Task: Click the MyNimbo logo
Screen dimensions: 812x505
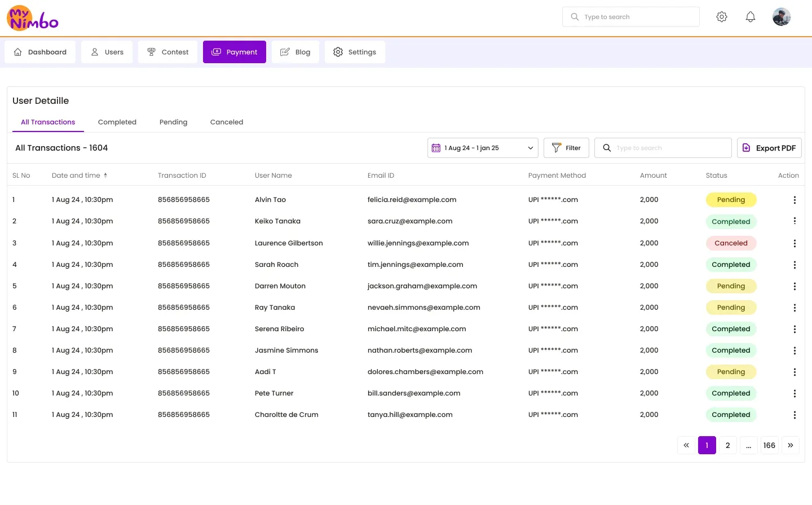Action: [33, 18]
